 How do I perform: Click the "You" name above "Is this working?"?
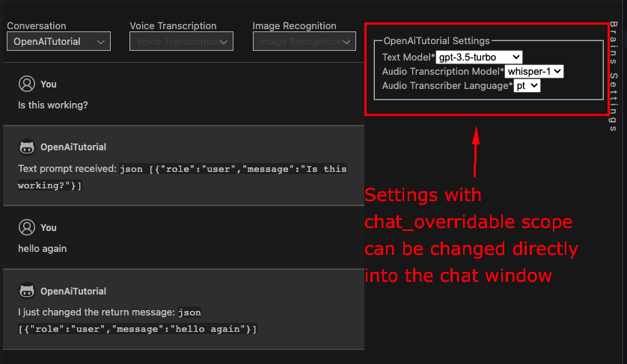[x=49, y=84]
